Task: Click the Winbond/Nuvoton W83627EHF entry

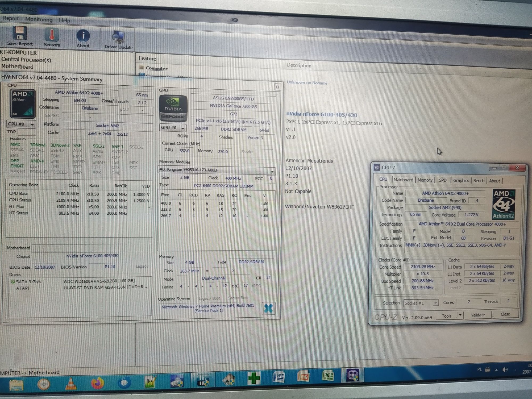Action: 319,207
